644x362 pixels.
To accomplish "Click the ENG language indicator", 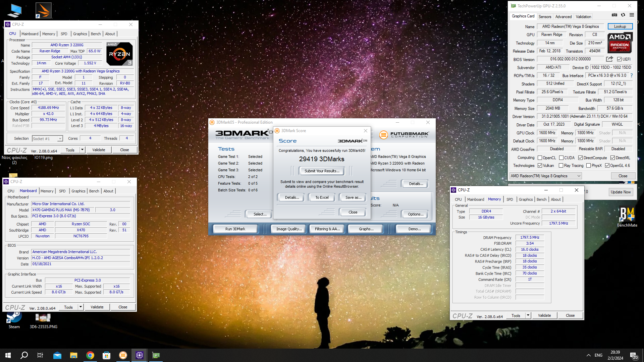I will tap(598, 355).
